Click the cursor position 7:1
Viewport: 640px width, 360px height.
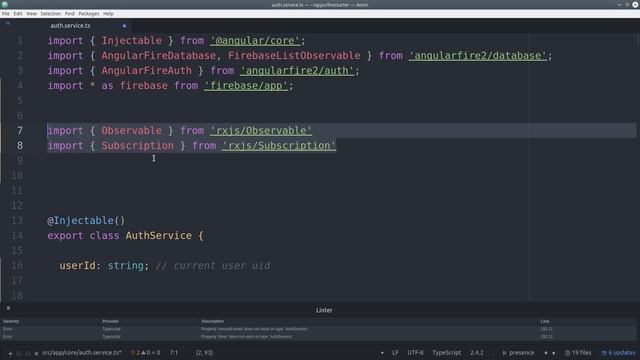174,353
